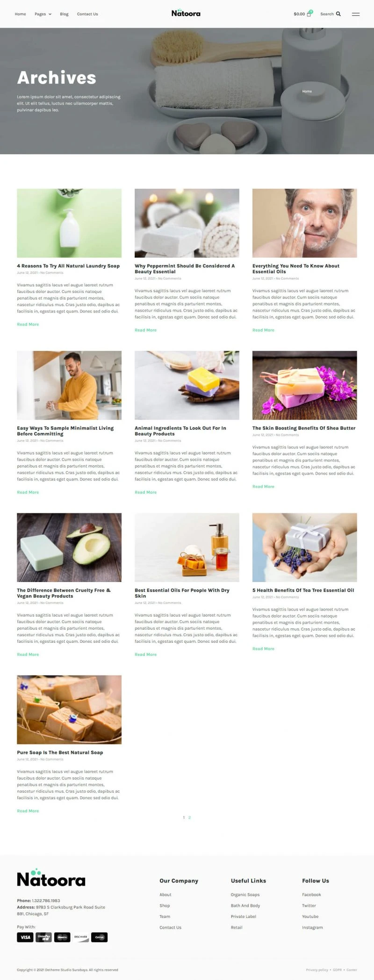
Task: Open the Shea Butter benefits article title
Action: tap(304, 428)
